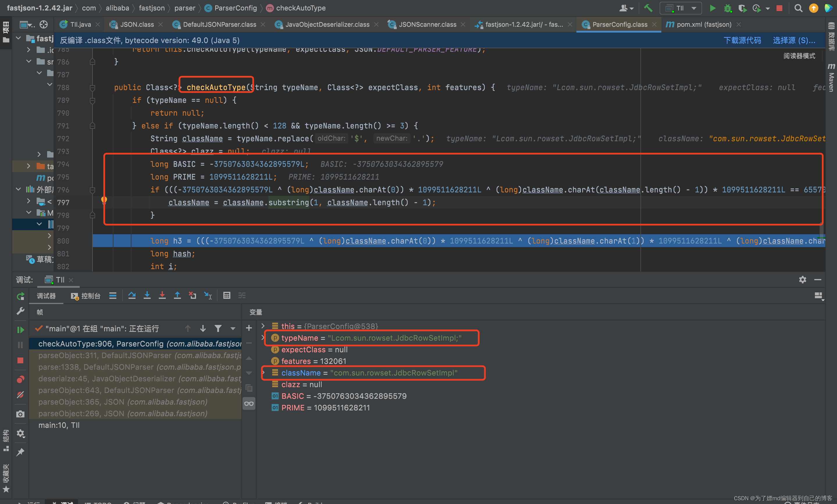Collapse the fastj project root node
Screen dimensions: 837x504
click(19, 38)
